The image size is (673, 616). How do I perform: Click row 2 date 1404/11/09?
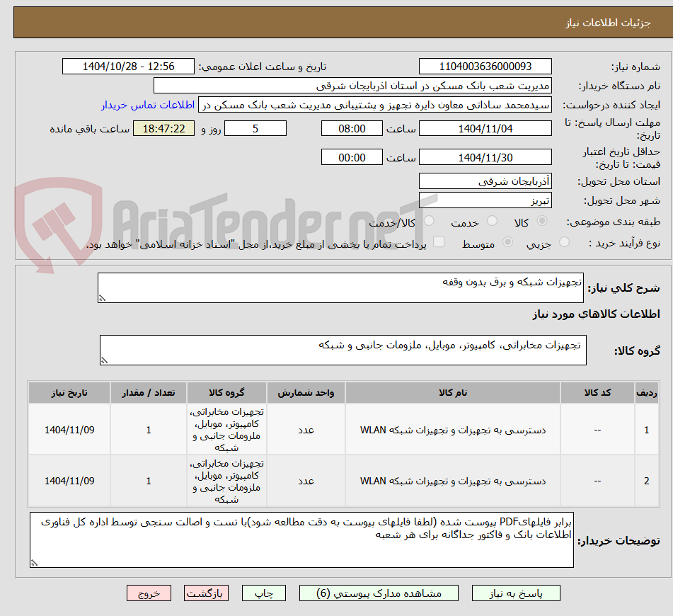(69, 481)
